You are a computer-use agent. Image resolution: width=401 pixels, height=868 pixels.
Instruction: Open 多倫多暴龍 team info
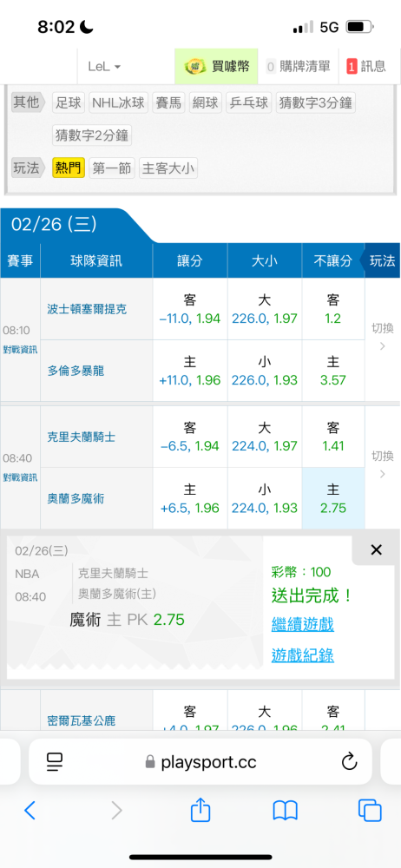[76, 371]
